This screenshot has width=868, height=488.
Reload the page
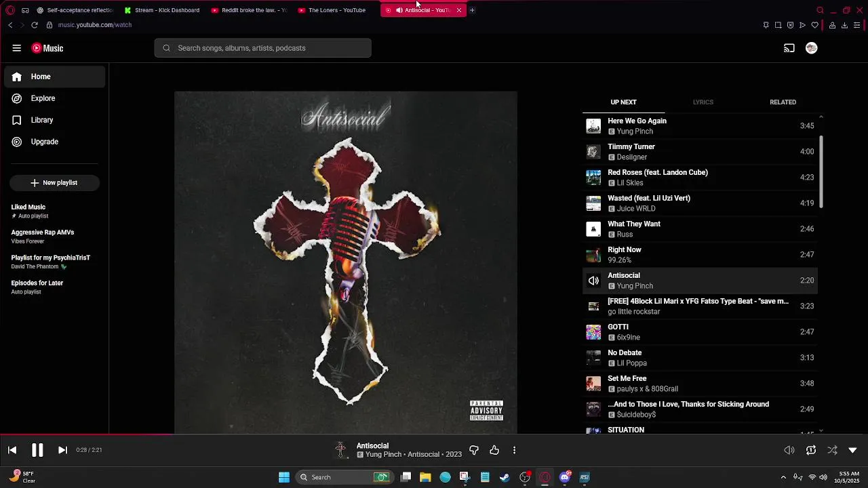pyautogui.click(x=35, y=25)
